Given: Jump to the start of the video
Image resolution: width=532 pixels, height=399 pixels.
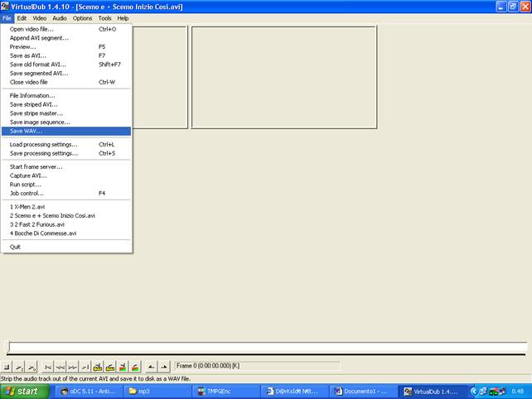Looking at the screenshot, I should click(x=48, y=367).
